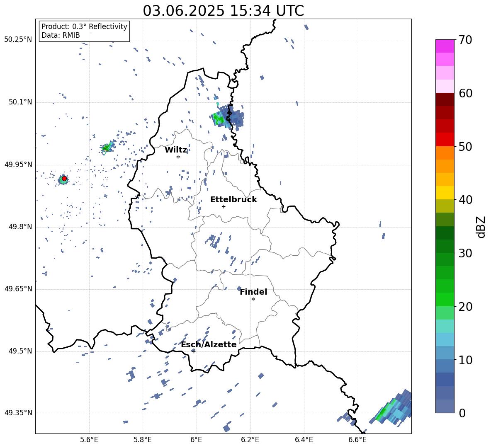Pick the yellow colorbar swatch near 40
This screenshot has height=448, width=491.
click(445, 193)
